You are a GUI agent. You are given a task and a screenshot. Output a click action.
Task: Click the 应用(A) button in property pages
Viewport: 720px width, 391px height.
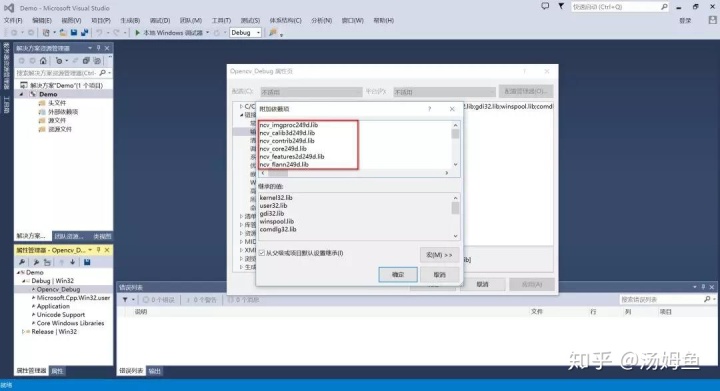[532, 285]
